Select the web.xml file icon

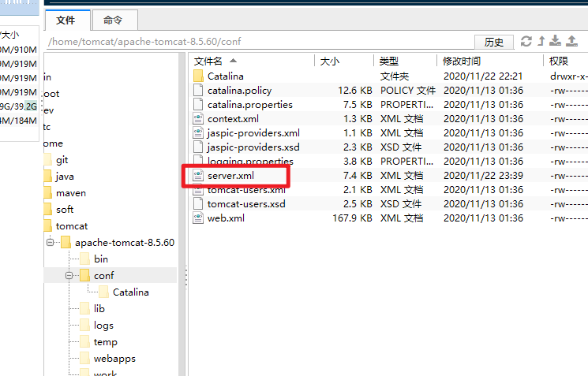click(198, 218)
